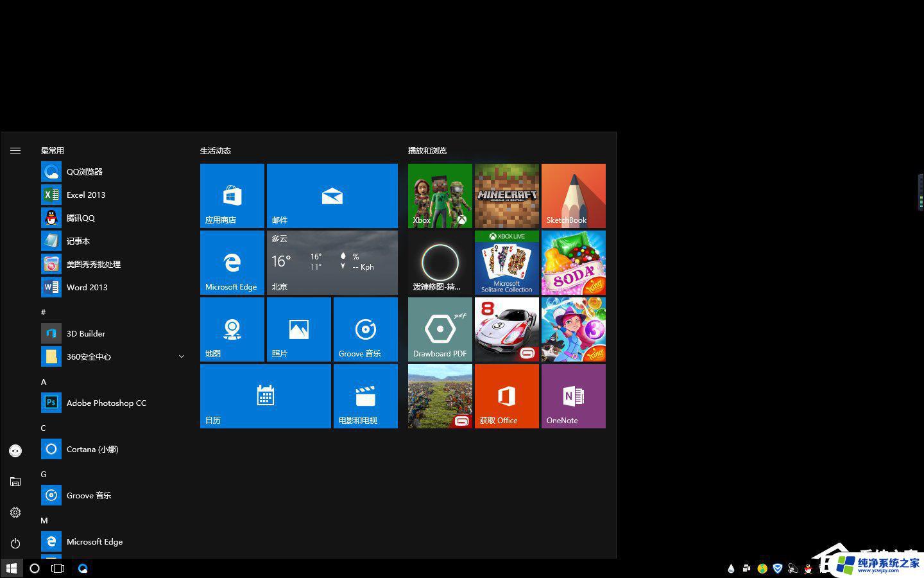Open Groove 音乐 in the app list
924x578 pixels.
click(113, 495)
